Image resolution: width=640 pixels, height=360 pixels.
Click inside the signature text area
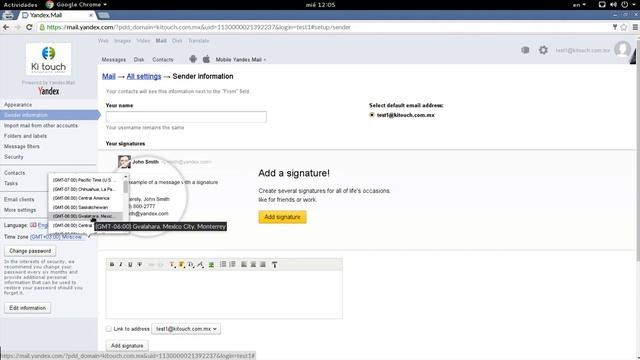(x=224, y=294)
